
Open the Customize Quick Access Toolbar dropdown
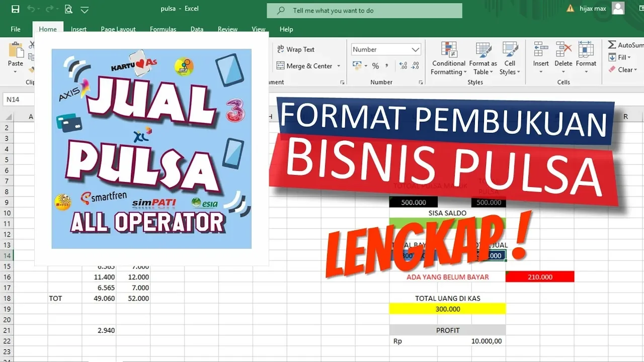[85, 10]
